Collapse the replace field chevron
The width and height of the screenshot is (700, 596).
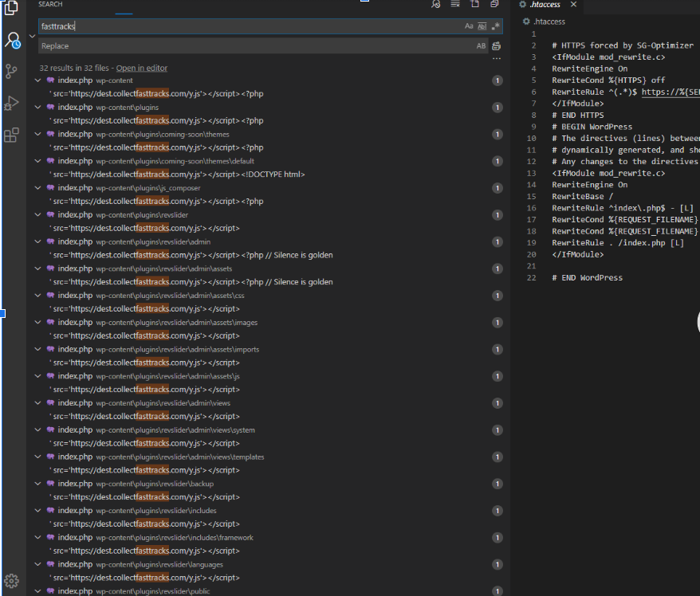(x=32, y=36)
